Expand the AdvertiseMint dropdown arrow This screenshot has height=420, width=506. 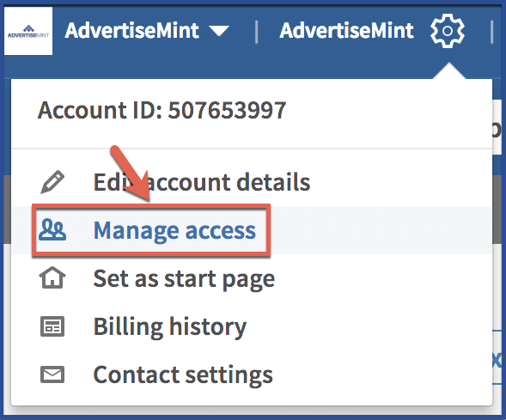pyautogui.click(x=219, y=31)
